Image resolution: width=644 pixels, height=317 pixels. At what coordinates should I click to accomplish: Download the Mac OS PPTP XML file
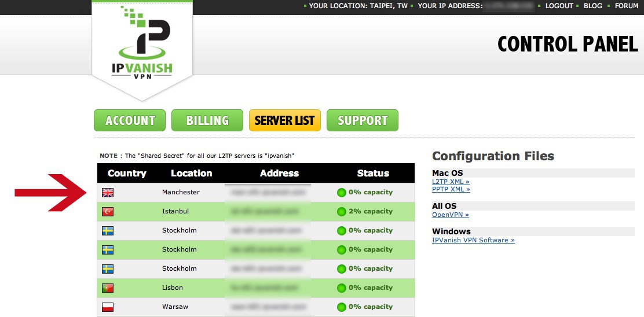(451, 189)
